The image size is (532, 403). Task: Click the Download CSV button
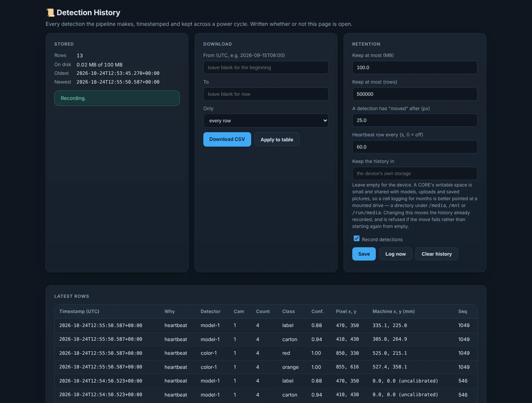[227, 139]
